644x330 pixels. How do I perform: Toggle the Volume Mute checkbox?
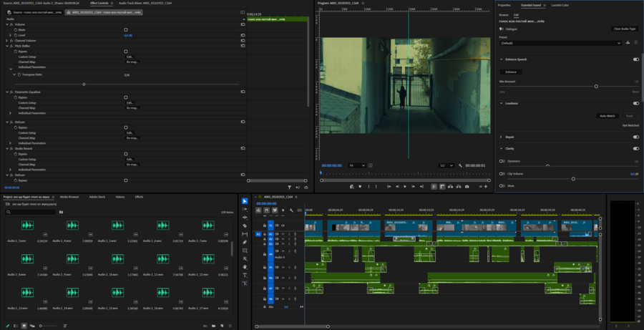coord(126,30)
